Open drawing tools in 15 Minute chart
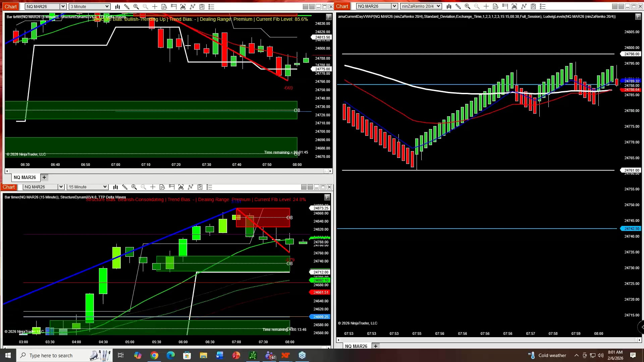This screenshot has width=644, height=362. pyautogui.click(x=125, y=187)
